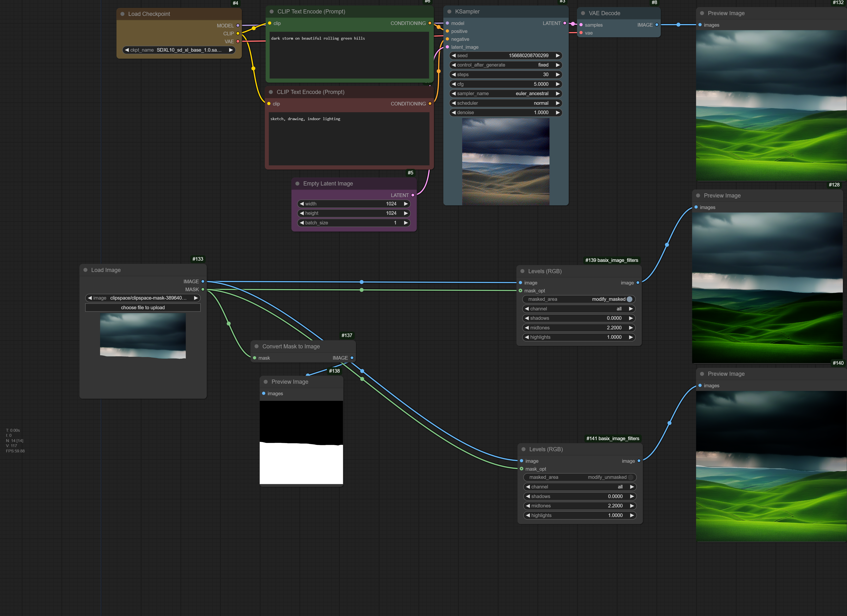This screenshot has height=616, width=847.
Task: Click the MODEL output port on Load Checkpoint
Action: (x=238, y=25)
